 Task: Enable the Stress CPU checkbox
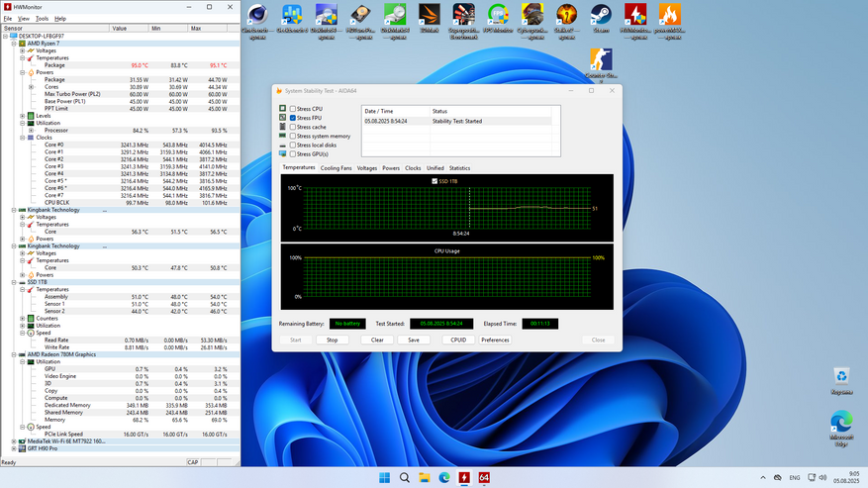(293, 109)
